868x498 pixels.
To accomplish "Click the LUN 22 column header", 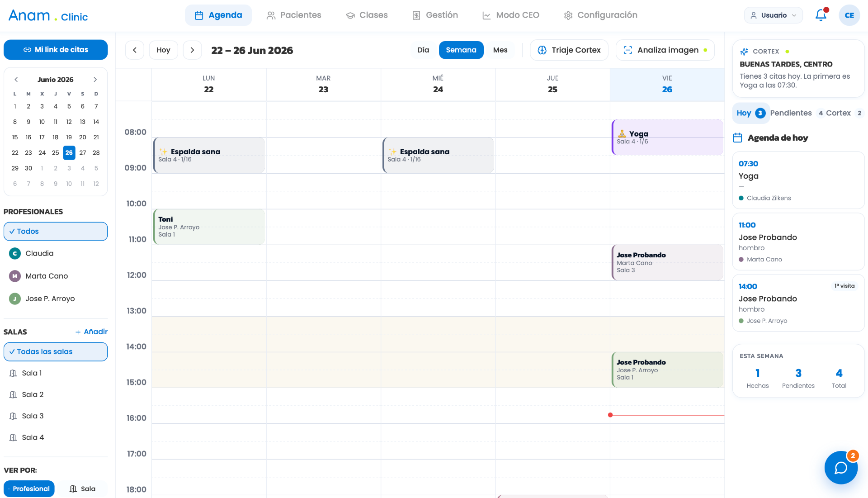I will coord(209,85).
